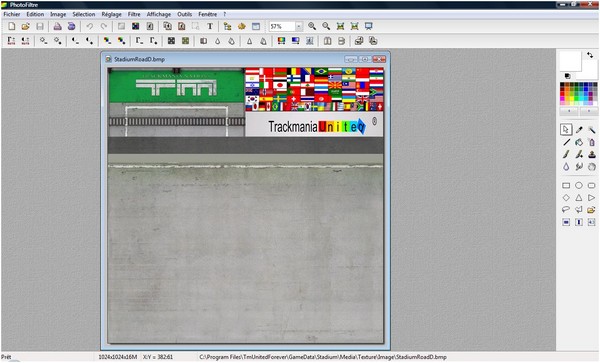The height and width of the screenshot is (363, 600).
Task: Open the Filtre menu
Action: tap(134, 14)
